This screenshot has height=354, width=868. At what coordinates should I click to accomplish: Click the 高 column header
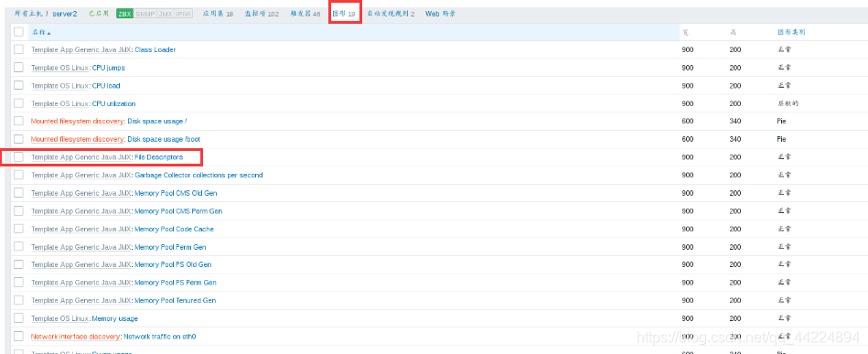pos(733,32)
